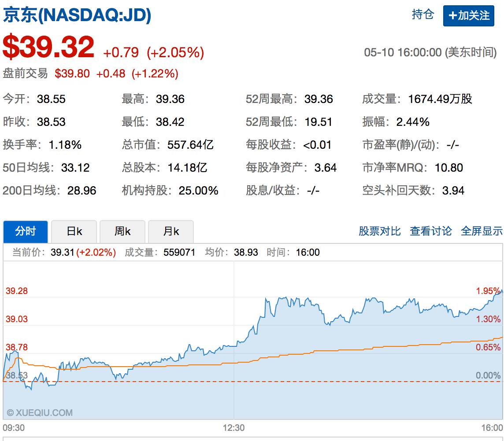Viewport: 504px width, 441px height.
Task: Click the 空头补回天数 value 3.94
Action: (x=453, y=191)
